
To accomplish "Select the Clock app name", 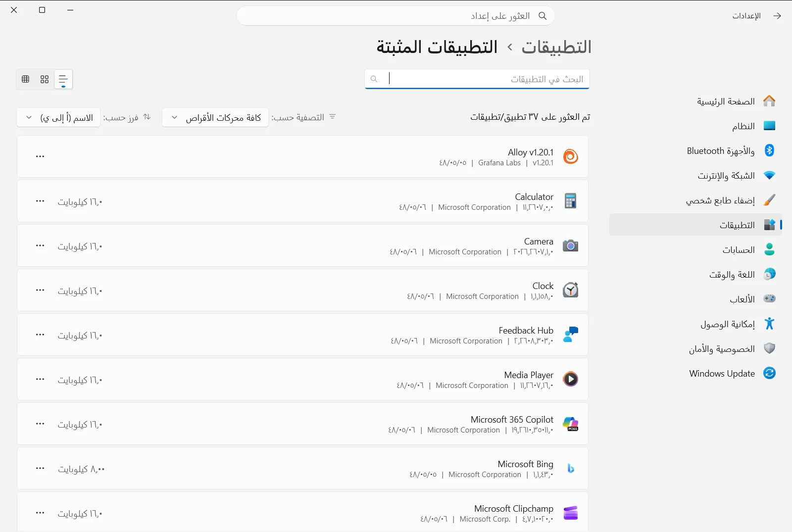I will coord(543,286).
